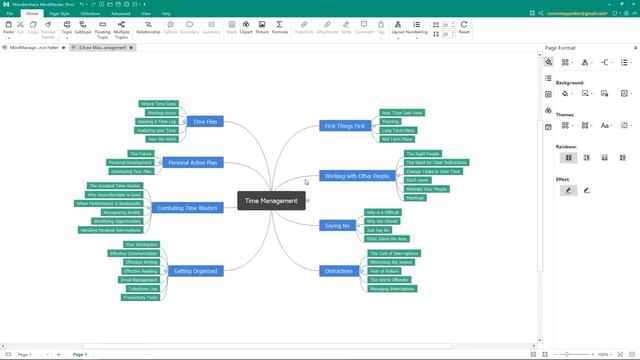640x360 pixels.
Task: Click the Copy icon in the ribbon
Action: pyautogui.click(x=33, y=25)
